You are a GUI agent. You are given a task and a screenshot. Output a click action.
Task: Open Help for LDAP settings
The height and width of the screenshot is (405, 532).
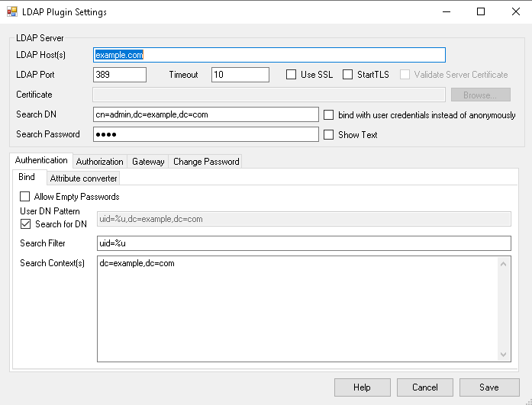click(x=362, y=387)
